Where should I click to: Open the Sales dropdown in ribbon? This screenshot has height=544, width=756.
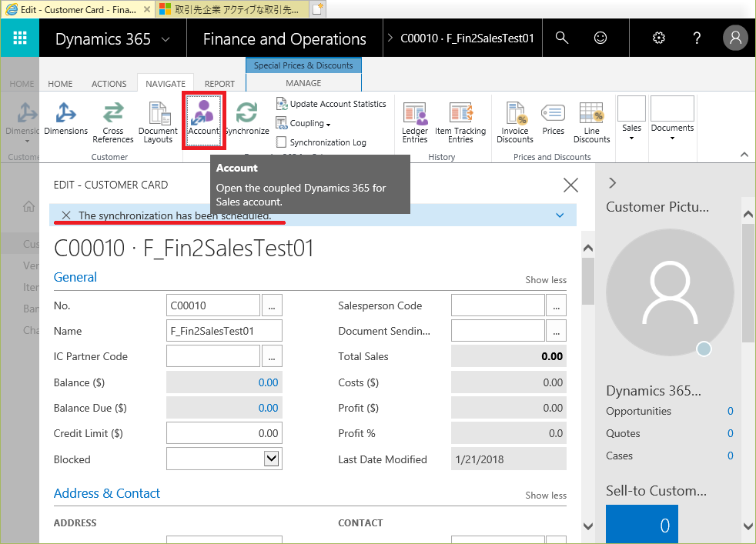click(x=631, y=118)
